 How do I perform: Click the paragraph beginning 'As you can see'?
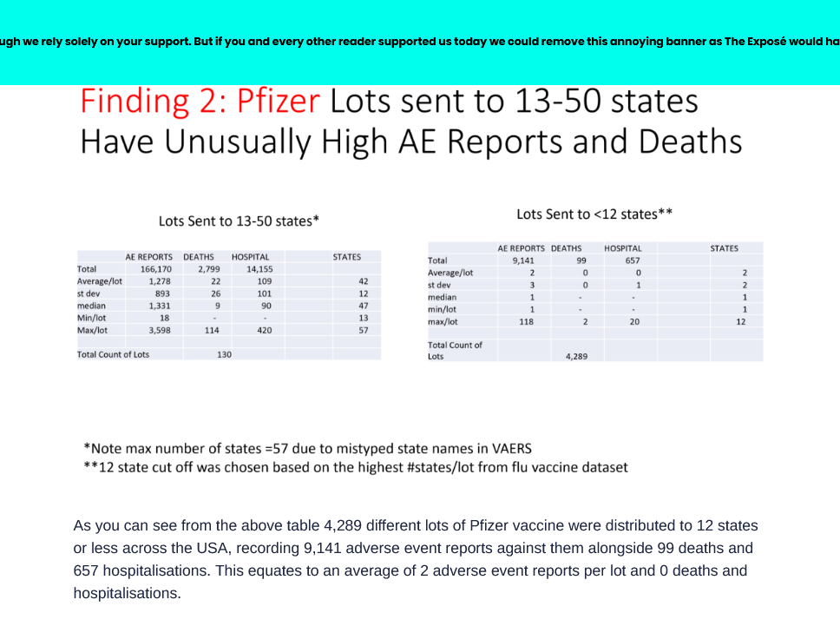click(416, 559)
